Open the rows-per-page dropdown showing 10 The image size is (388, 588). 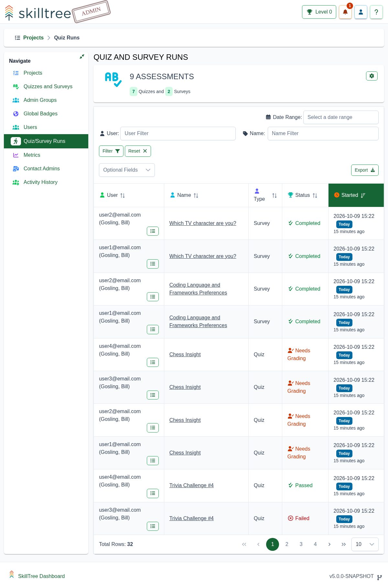365,544
